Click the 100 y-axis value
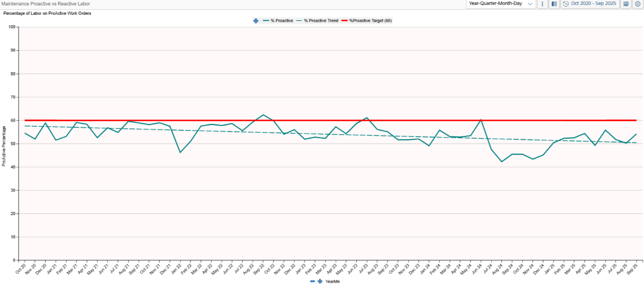Image resolution: width=644 pixels, height=285 pixels. coord(12,27)
